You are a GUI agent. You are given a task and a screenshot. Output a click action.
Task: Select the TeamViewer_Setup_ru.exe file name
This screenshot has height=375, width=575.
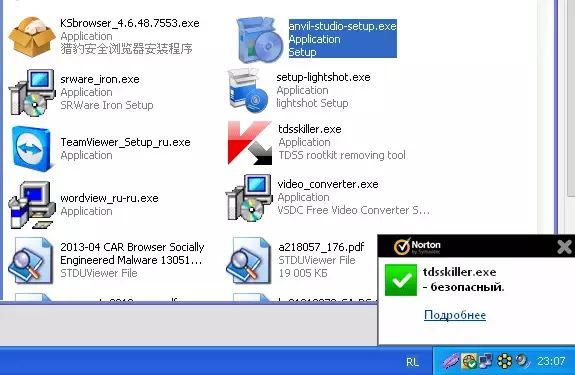click(x=125, y=142)
